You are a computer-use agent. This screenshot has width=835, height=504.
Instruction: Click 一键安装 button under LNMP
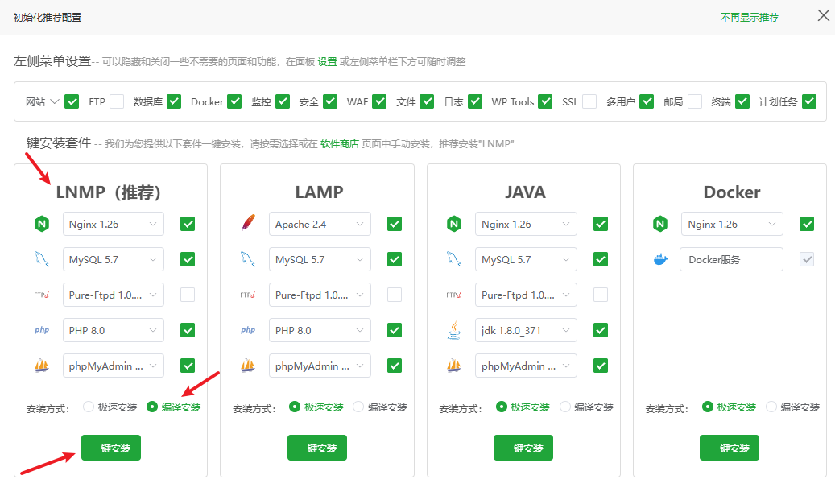click(x=110, y=448)
